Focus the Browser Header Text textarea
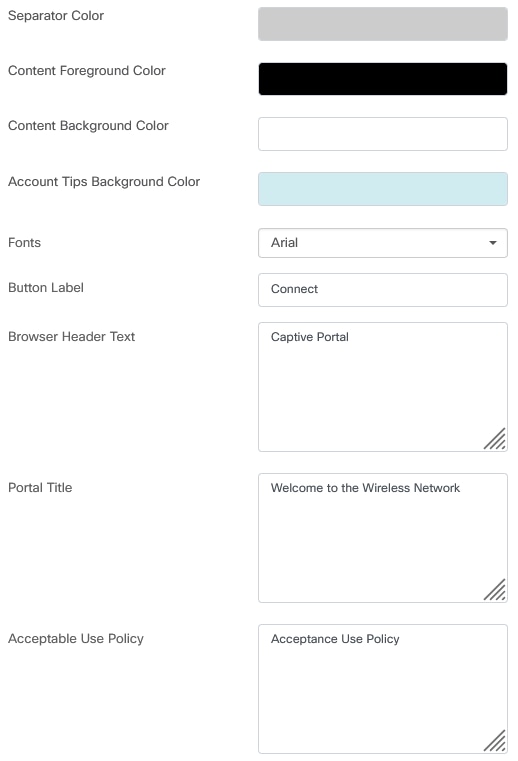The width and height of the screenshot is (518, 761). tap(383, 387)
